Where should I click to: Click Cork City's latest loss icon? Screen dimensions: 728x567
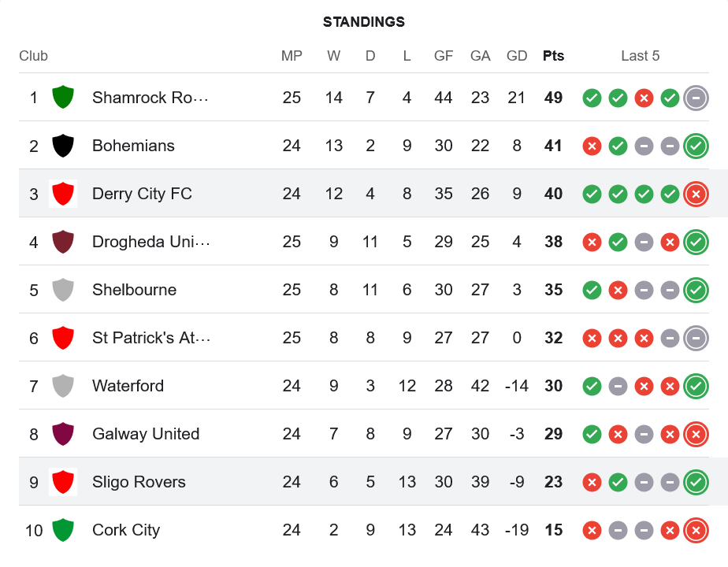pos(696,530)
